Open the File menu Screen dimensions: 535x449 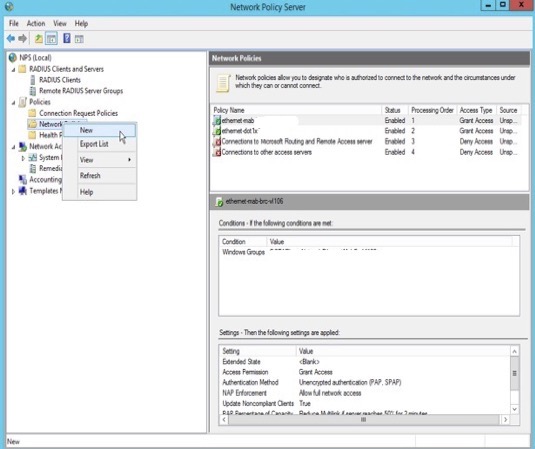[x=14, y=24]
